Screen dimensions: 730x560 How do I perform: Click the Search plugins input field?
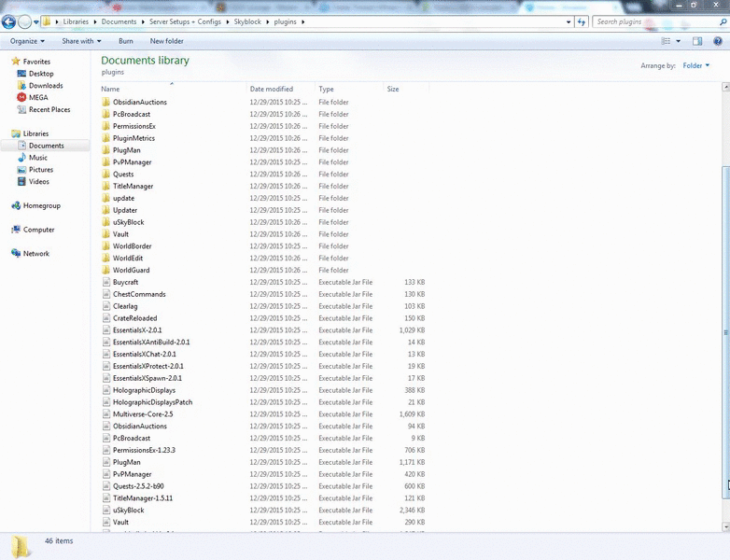[655, 21]
